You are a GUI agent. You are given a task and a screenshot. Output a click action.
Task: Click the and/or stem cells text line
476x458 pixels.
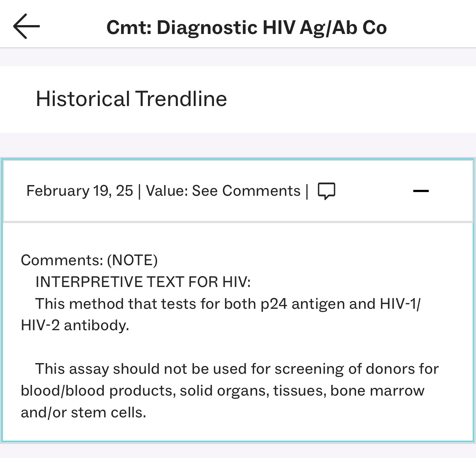pyautogui.click(x=83, y=413)
